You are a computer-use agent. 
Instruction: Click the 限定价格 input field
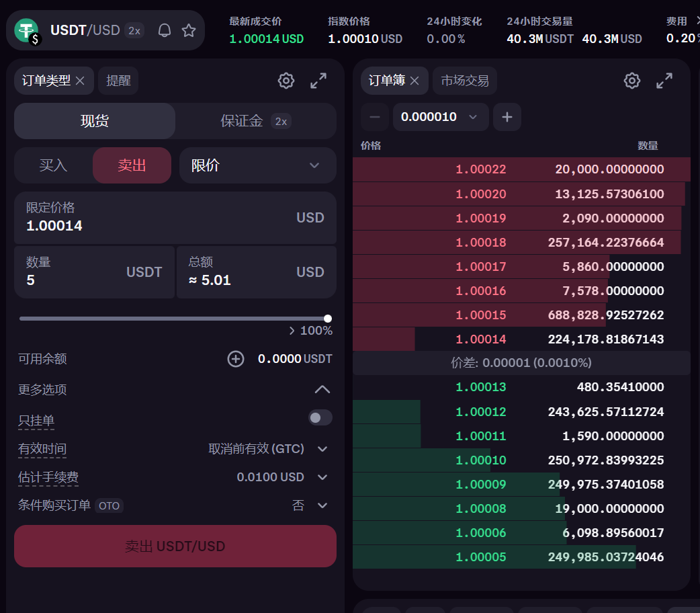[155, 218]
